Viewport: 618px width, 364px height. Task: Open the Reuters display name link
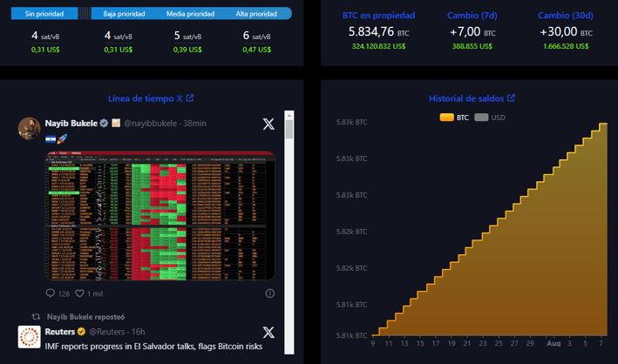pyautogui.click(x=60, y=332)
